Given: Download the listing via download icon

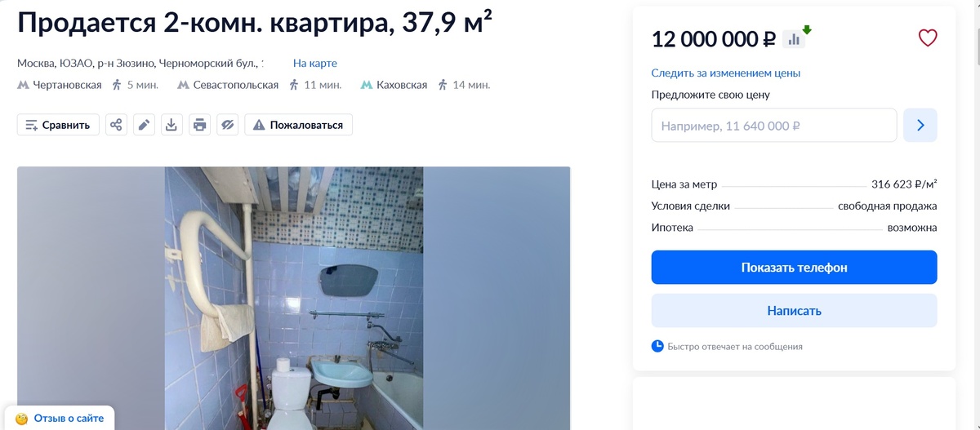Looking at the screenshot, I should pyautogui.click(x=171, y=125).
